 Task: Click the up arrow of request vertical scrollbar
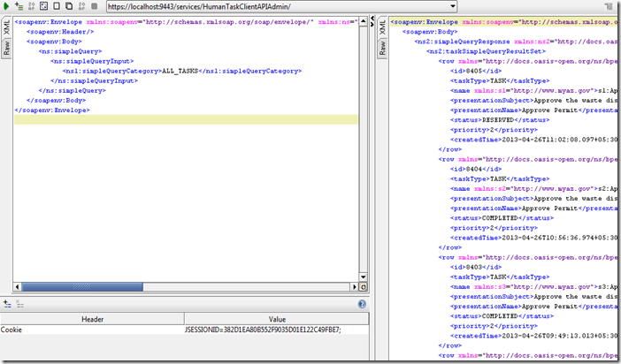pyautogui.click(x=363, y=20)
